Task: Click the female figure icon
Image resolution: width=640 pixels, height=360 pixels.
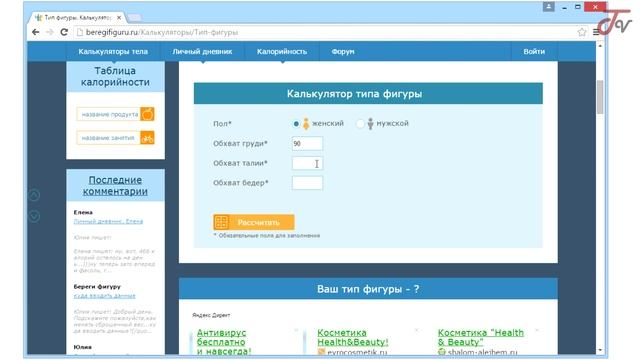Action: click(x=306, y=123)
